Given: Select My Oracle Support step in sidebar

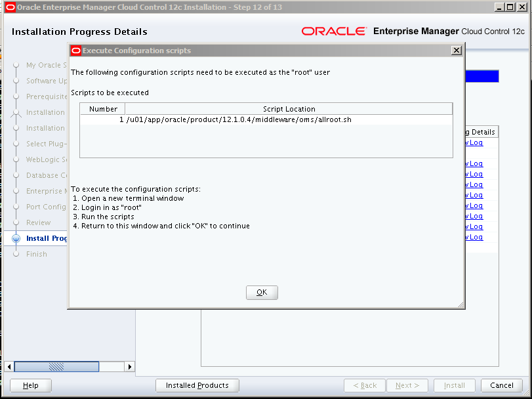Looking at the screenshot, I should (x=46, y=65).
